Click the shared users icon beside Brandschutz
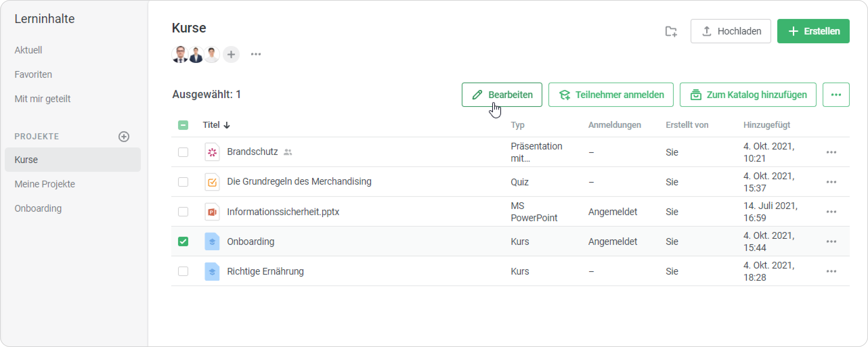Image resolution: width=868 pixels, height=347 pixels. [288, 152]
